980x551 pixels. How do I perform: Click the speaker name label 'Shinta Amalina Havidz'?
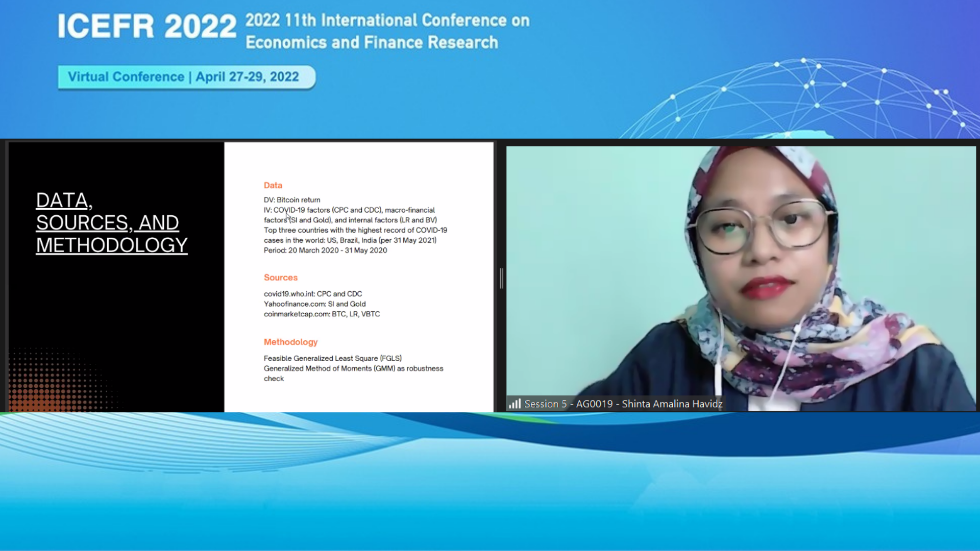(x=672, y=404)
